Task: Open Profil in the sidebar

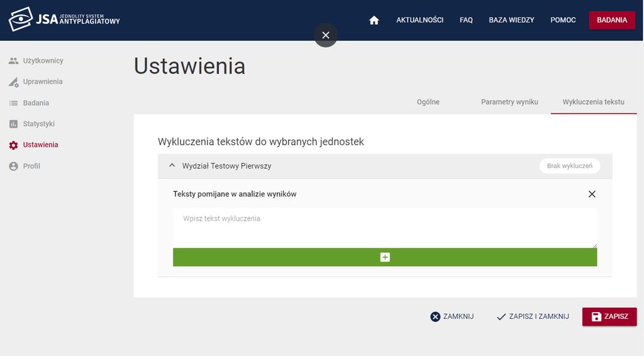Action: coord(31,166)
